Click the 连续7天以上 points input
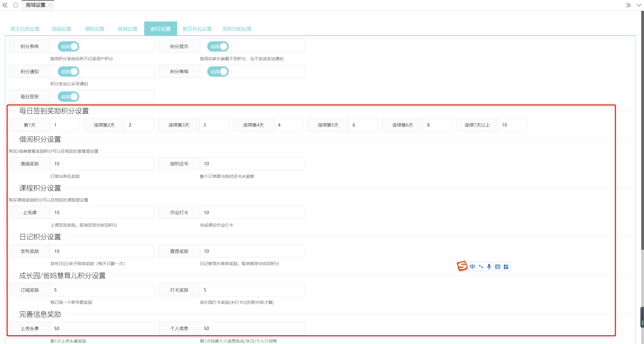Screen dimensions: 644x344 [513, 125]
